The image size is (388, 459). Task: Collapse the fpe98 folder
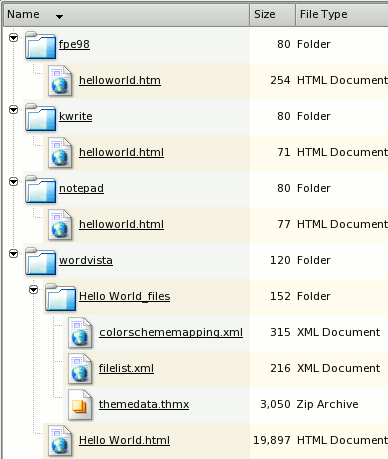[x=13, y=38]
